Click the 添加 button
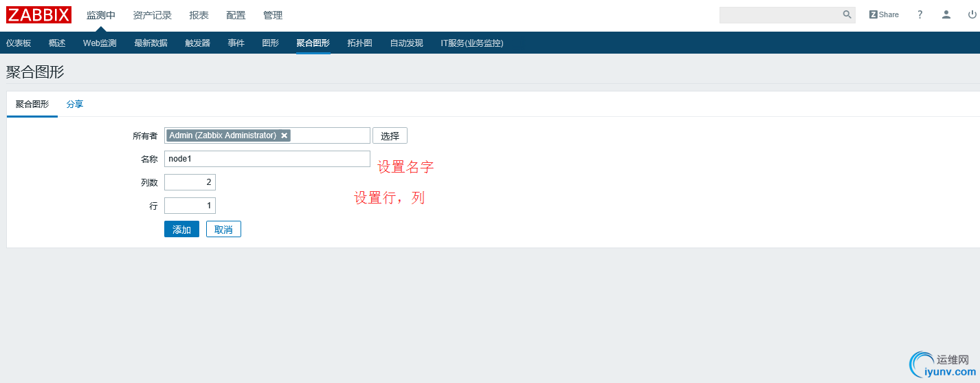The image size is (980, 383). 181,229
